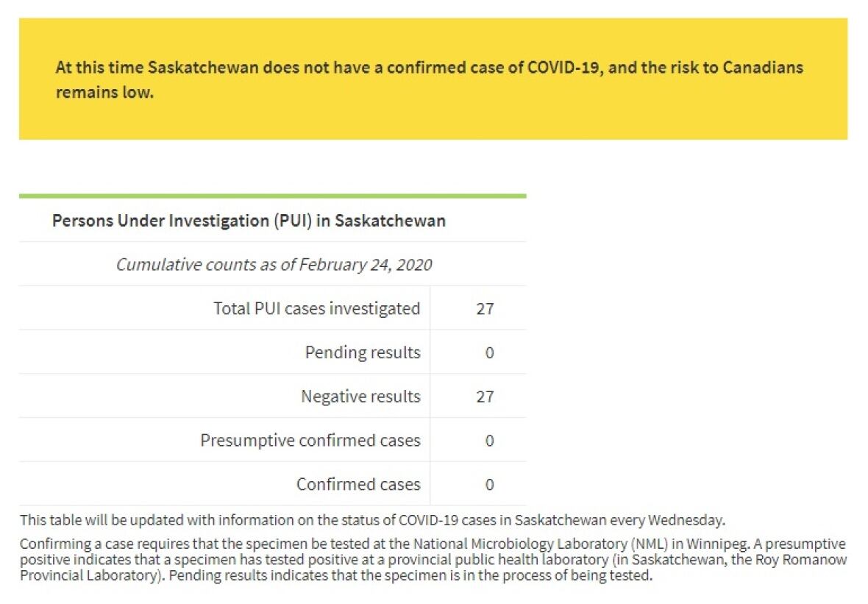Click the 'Cumulative counts as of February 24, 2020' caption
Screen dimensions: 868x604
point(274,265)
